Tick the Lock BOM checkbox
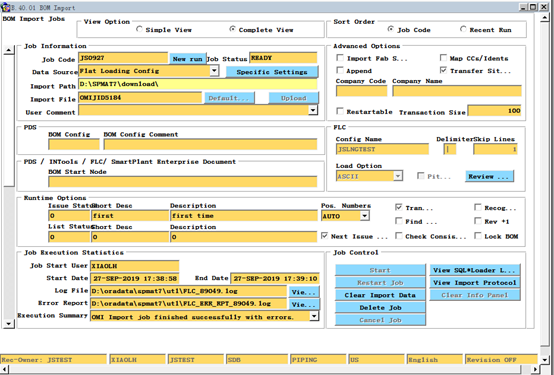This screenshot has height=375, width=554. pos(478,236)
